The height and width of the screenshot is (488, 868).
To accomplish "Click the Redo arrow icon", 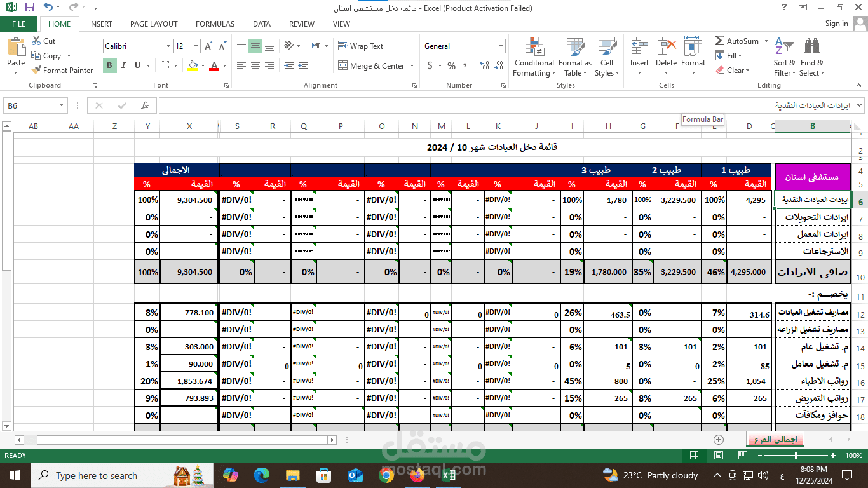I will coord(73,8).
